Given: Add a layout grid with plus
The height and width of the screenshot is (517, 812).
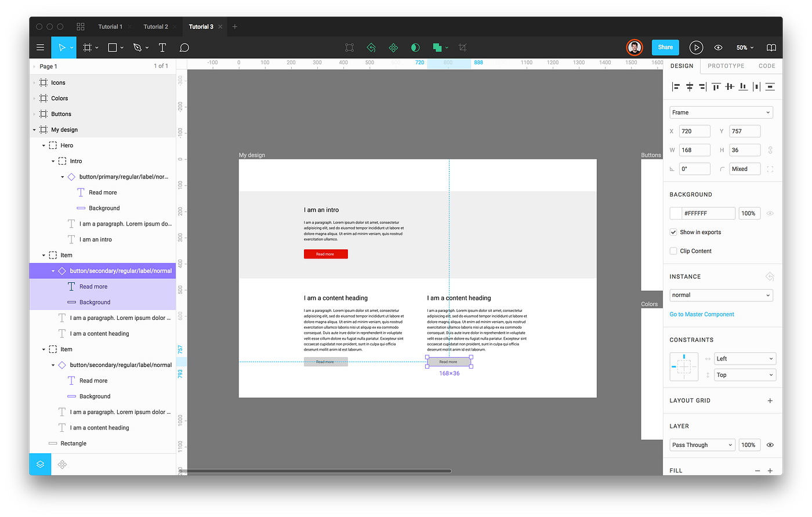Looking at the screenshot, I should [x=770, y=401].
